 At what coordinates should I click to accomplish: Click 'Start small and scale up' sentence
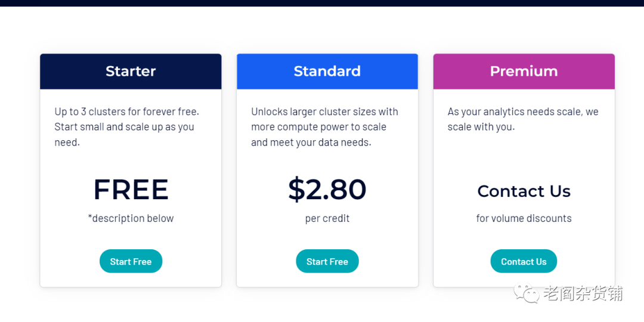click(x=124, y=127)
